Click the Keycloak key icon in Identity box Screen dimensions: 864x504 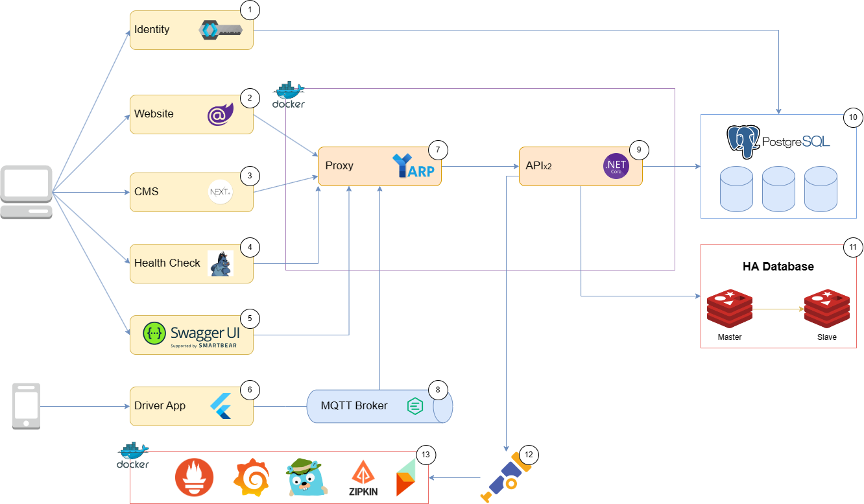[220, 30]
